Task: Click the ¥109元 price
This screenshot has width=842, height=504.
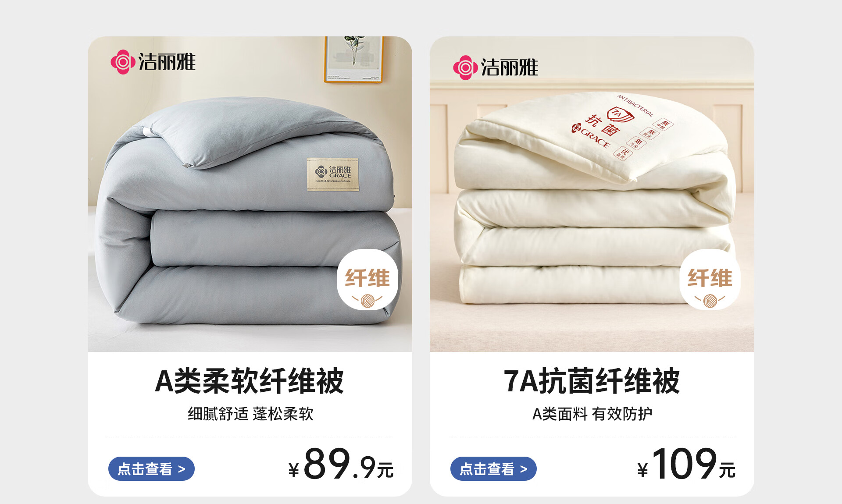Action: (x=686, y=464)
